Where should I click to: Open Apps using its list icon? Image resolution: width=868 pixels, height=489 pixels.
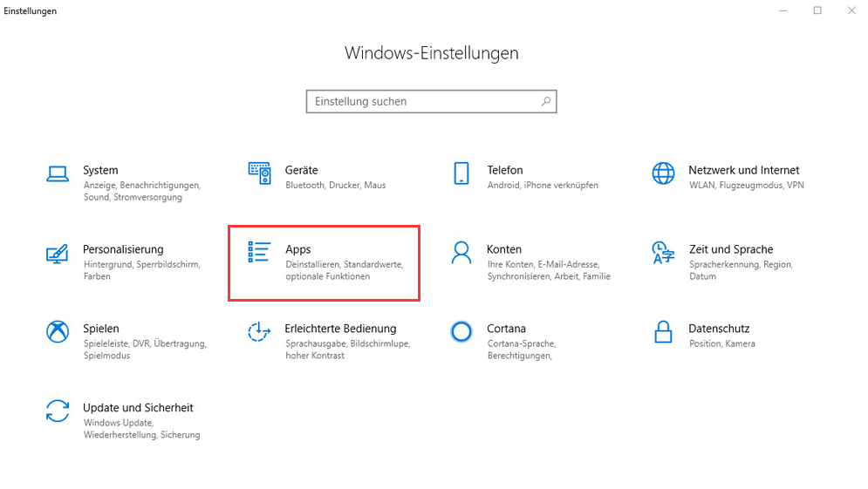tap(259, 253)
